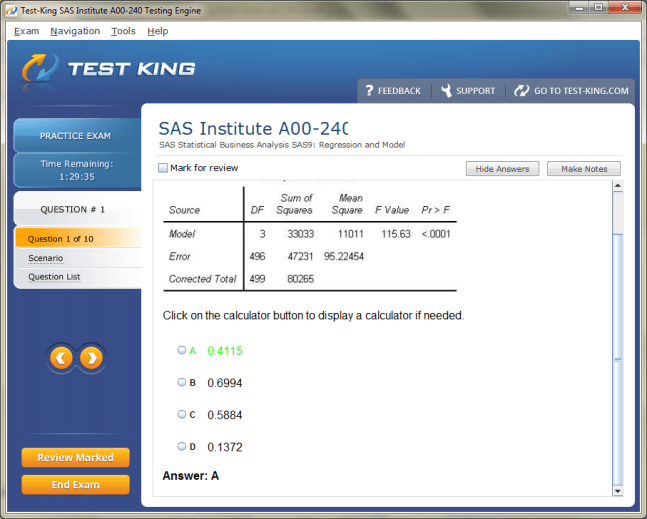Click Mean Square 95.22454 cell
Image resolution: width=647 pixels, height=519 pixels.
point(344,257)
